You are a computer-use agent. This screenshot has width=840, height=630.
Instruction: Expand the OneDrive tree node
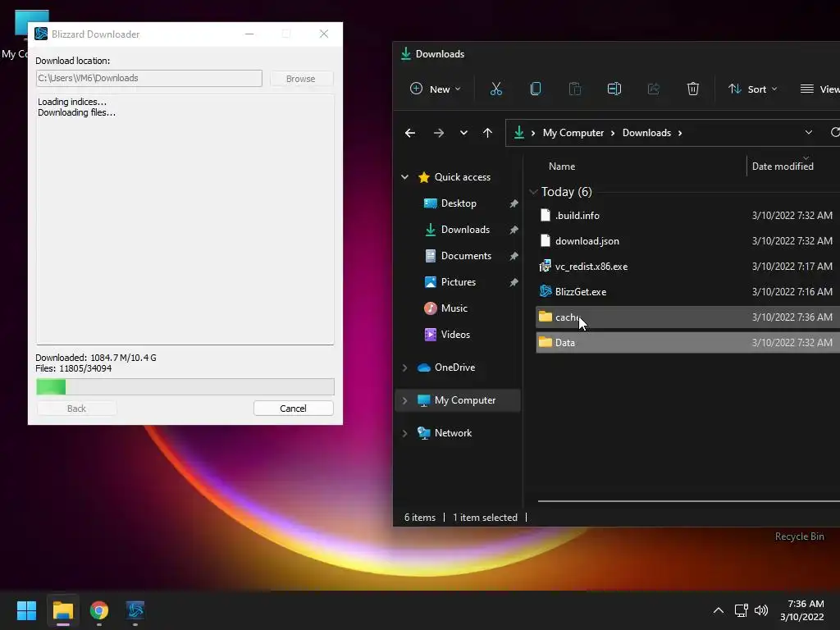click(x=405, y=367)
